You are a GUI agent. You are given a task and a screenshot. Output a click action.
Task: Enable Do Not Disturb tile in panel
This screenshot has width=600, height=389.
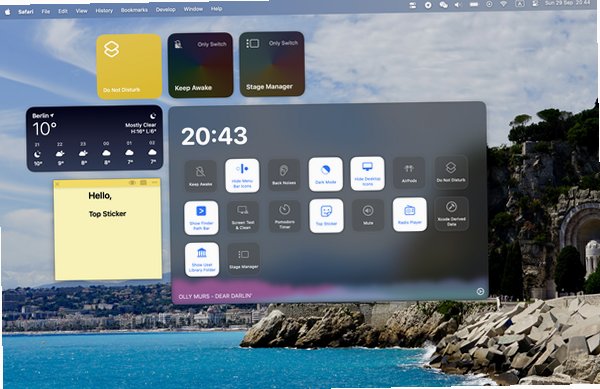pyautogui.click(x=451, y=172)
